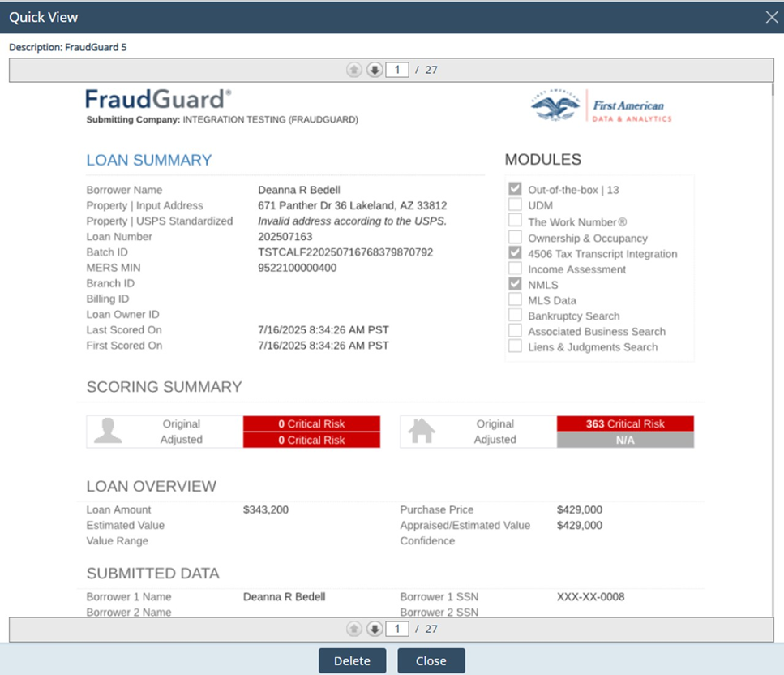Image resolution: width=784 pixels, height=675 pixels.
Task: Click the top previous page up arrow
Action: [x=354, y=70]
